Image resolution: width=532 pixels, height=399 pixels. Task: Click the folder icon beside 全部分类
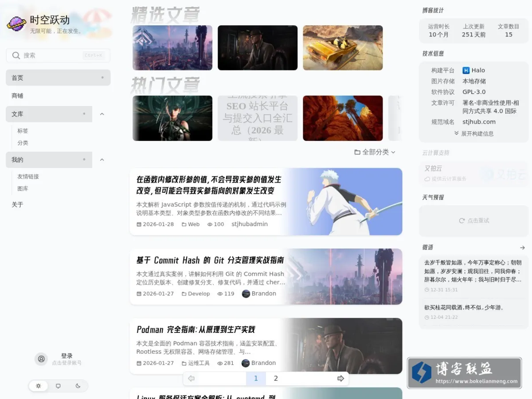pos(357,152)
